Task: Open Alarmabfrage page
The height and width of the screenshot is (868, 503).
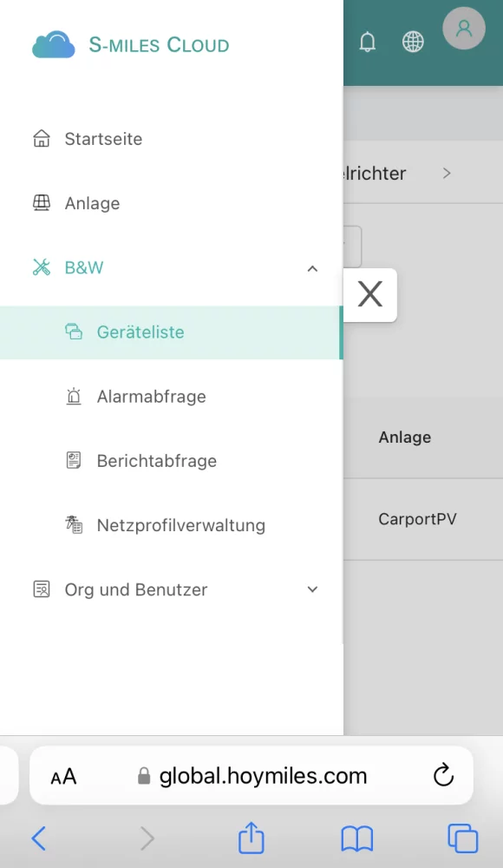Action: click(x=172, y=397)
